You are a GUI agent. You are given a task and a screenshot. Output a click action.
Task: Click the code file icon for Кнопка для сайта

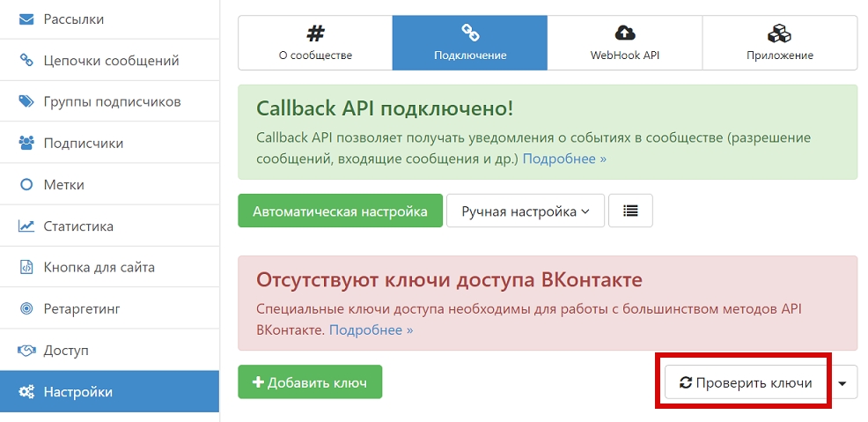click(26, 267)
